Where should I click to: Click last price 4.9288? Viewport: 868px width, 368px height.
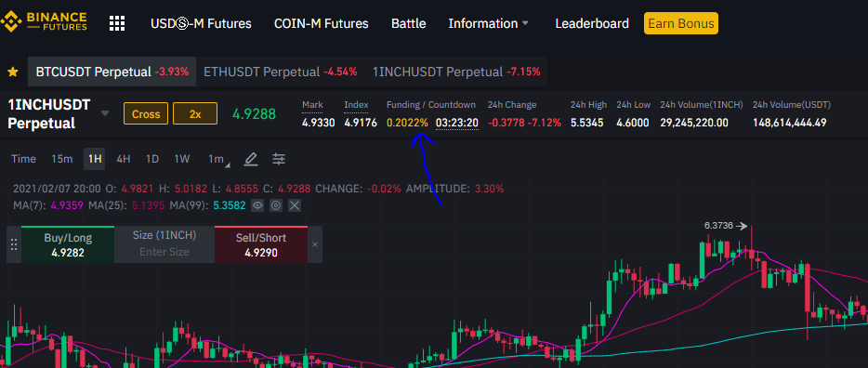point(254,114)
